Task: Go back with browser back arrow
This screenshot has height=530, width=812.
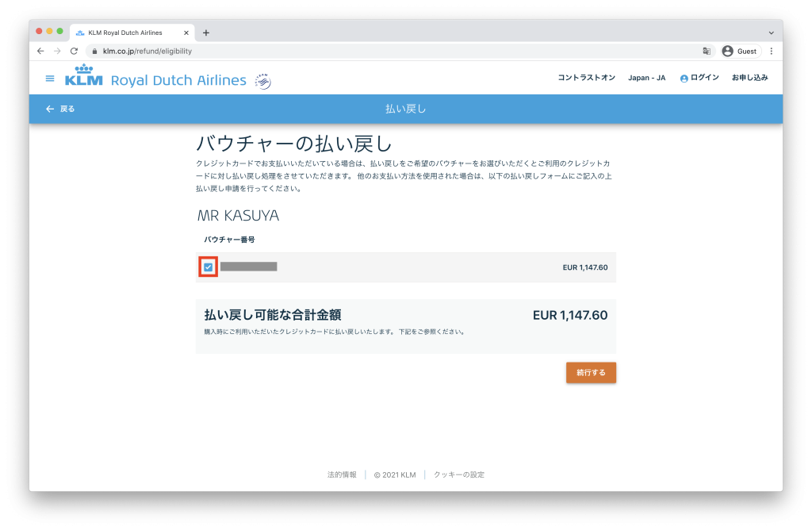Action: [x=40, y=51]
